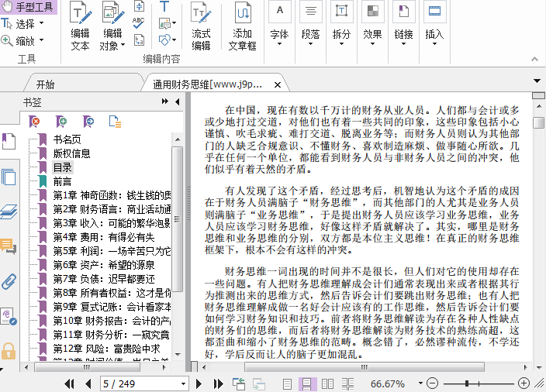Go to the next page
Viewport: 546px width, 392px height.
pyautogui.click(x=199, y=383)
